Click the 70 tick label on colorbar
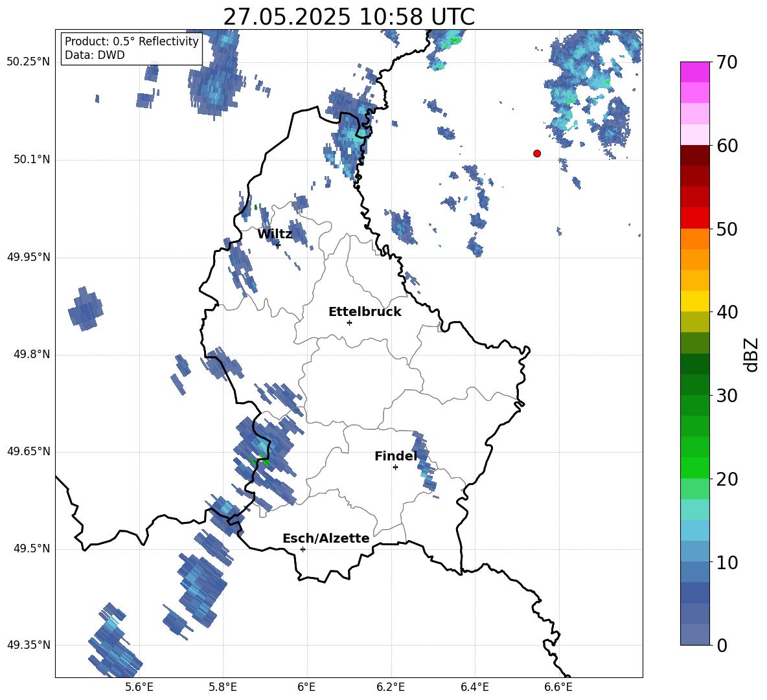This screenshot has width=767, height=700. tap(727, 62)
